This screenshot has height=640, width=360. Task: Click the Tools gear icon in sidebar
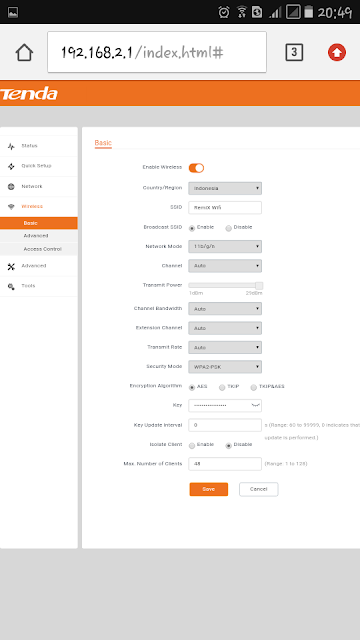pyautogui.click(x=11, y=286)
